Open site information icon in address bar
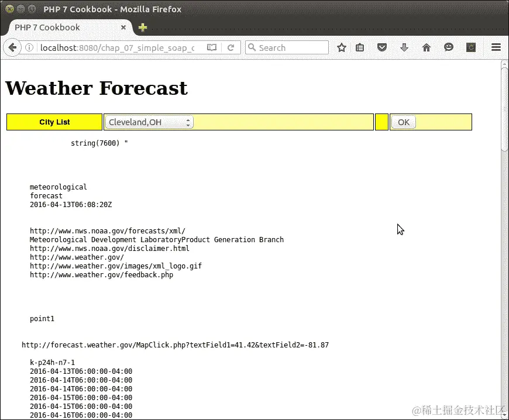The height and width of the screenshot is (420, 509). click(29, 48)
